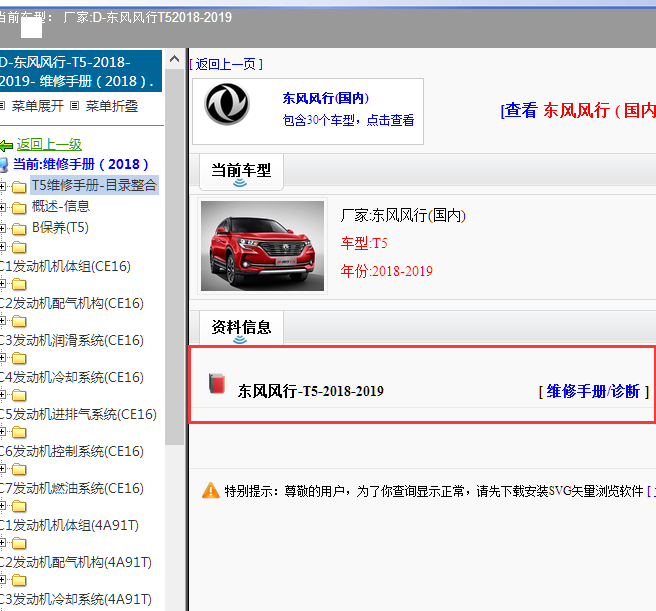The width and height of the screenshot is (656, 611).
Task: Click the left panel scrollbar thumb
Action: [175, 257]
